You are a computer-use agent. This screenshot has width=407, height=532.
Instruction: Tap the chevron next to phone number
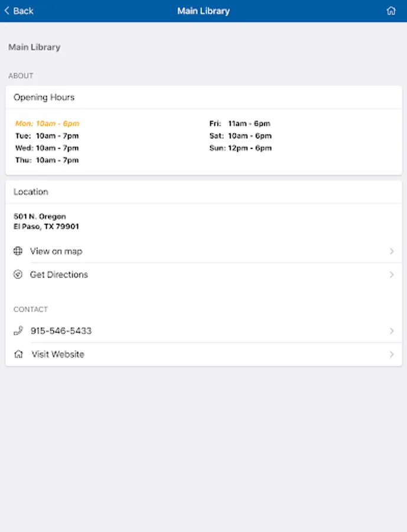pos(392,331)
